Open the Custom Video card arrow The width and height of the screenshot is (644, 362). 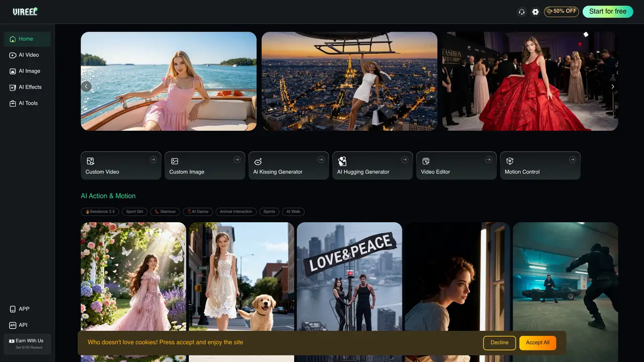click(x=153, y=159)
